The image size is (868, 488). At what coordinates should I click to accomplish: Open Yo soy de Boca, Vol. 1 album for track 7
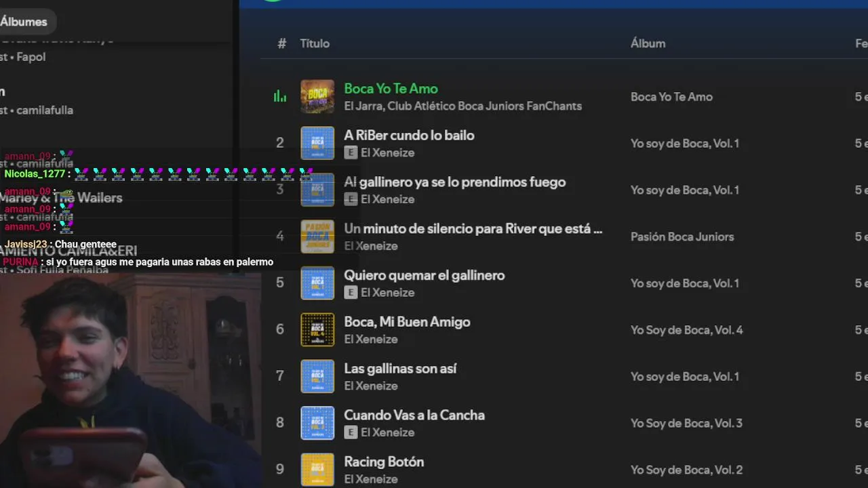pyautogui.click(x=685, y=377)
